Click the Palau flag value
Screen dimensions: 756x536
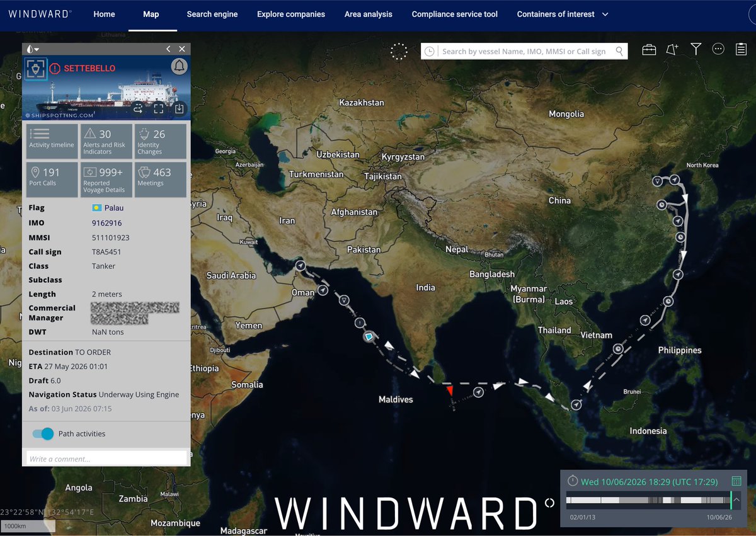(x=108, y=208)
